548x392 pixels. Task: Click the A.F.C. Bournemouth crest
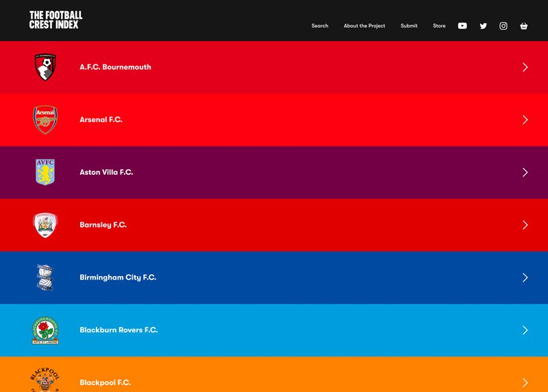[45, 66]
